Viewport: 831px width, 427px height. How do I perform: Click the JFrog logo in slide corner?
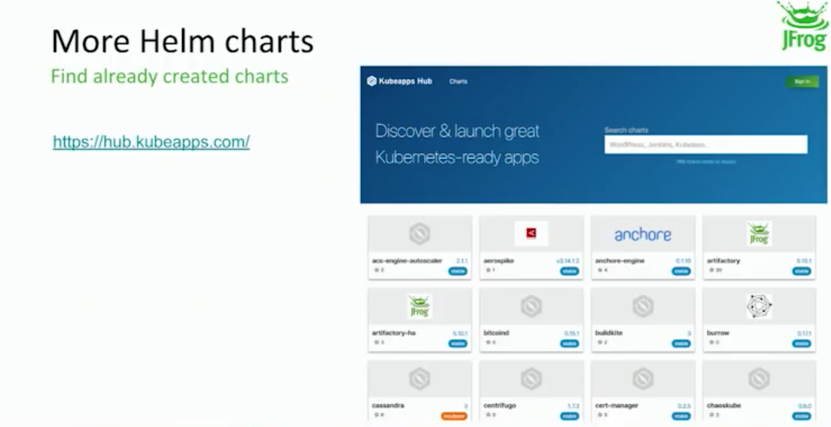point(802,26)
